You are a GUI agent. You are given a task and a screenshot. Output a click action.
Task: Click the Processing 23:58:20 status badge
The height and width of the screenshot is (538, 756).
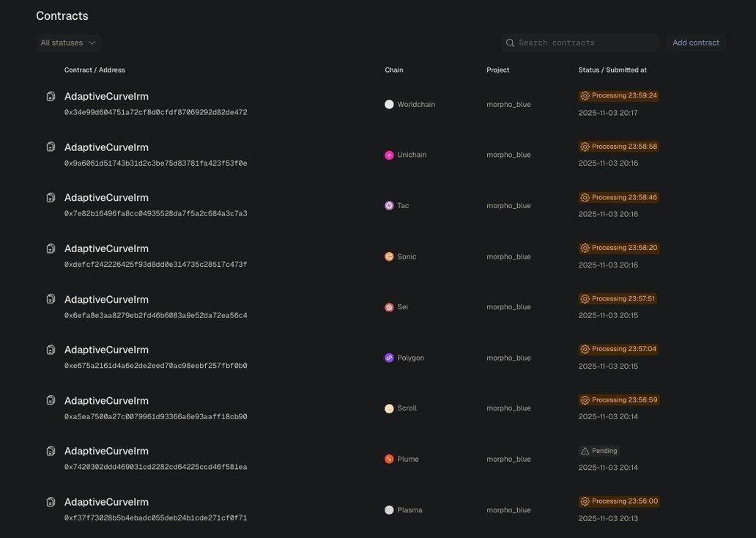(619, 248)
